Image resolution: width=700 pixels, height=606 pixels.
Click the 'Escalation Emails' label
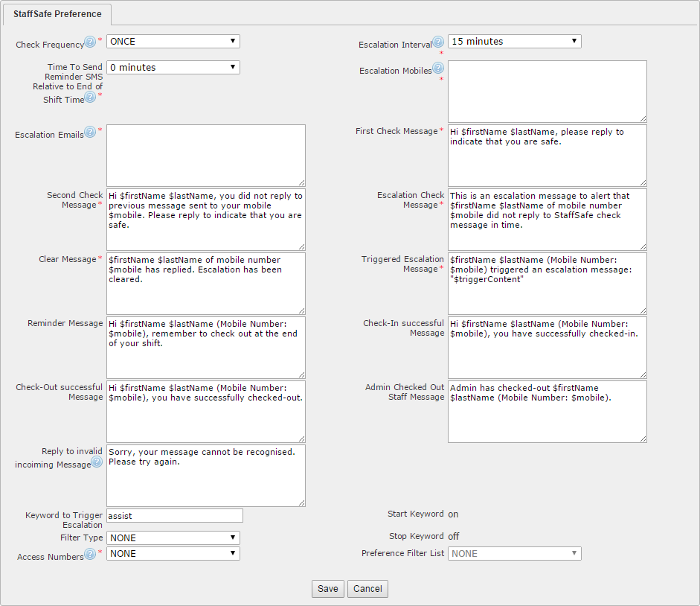pos(50,135)
